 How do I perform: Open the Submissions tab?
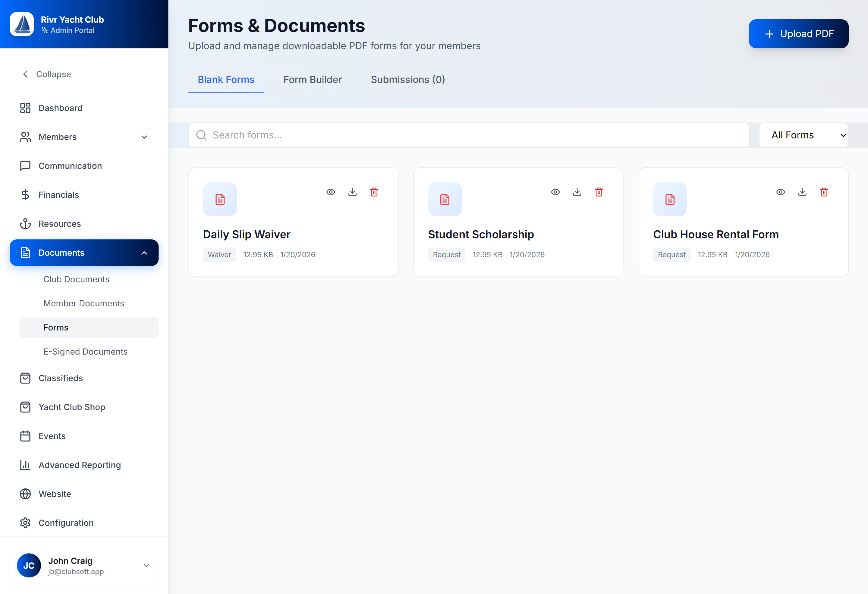pos(407,79)
